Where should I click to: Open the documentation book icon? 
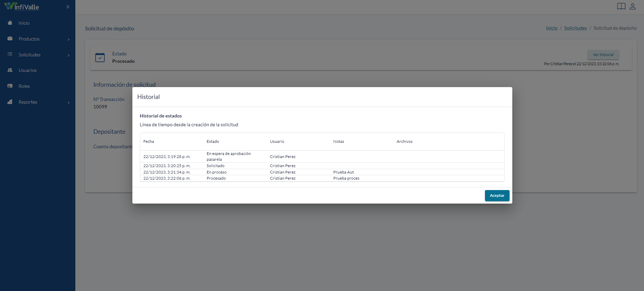(621, 6)
